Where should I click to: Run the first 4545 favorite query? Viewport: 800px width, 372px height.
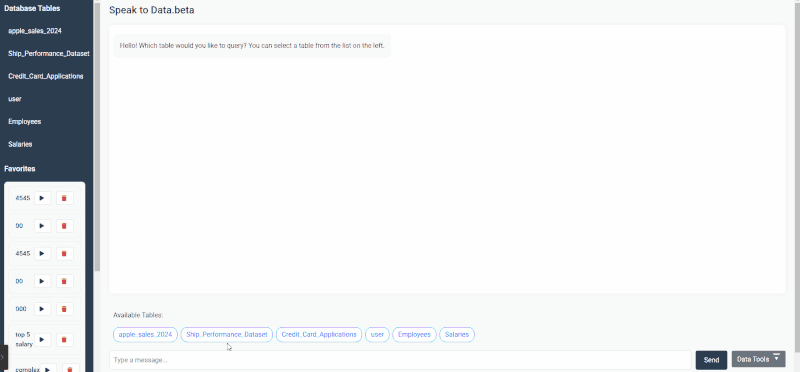click(x=42, y=198)
